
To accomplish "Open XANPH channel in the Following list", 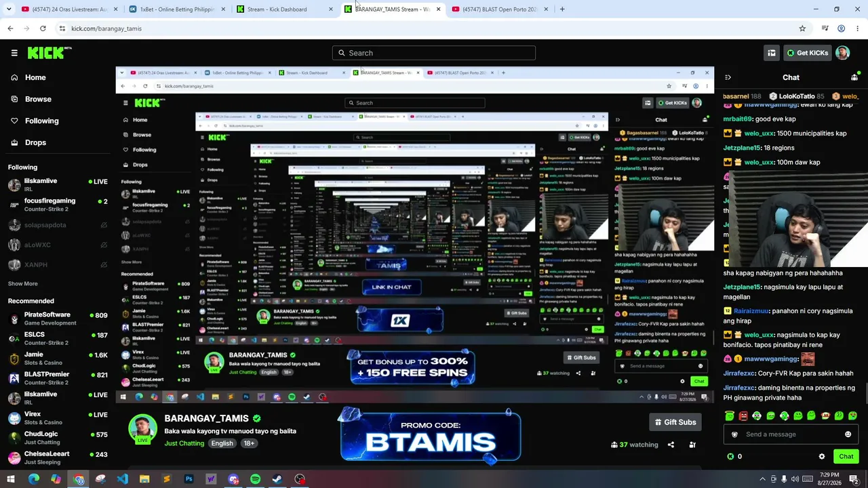I will (x=57, y=264).
